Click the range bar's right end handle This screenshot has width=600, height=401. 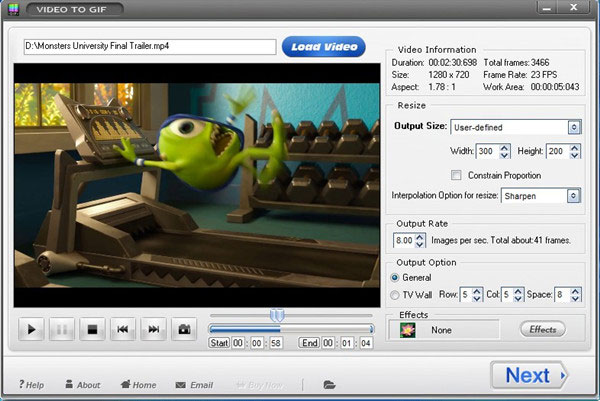point(371,329)
